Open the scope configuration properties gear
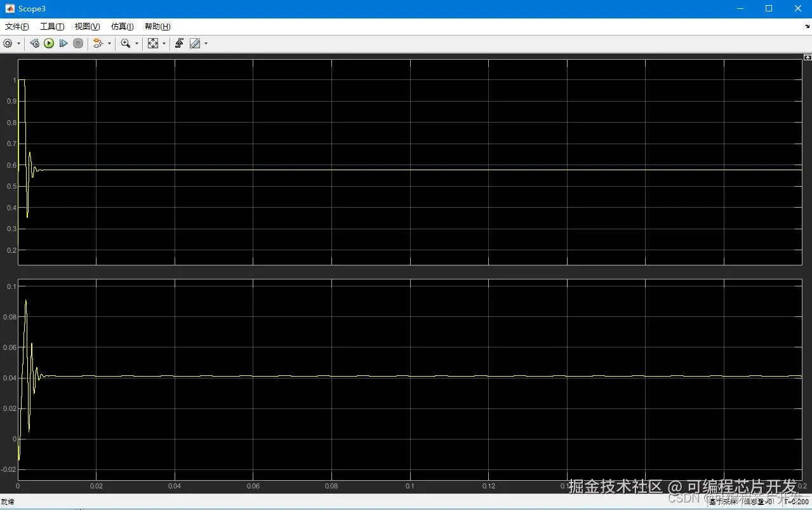The width and height of the screenshot is (812, 510). tap(8, 43)
